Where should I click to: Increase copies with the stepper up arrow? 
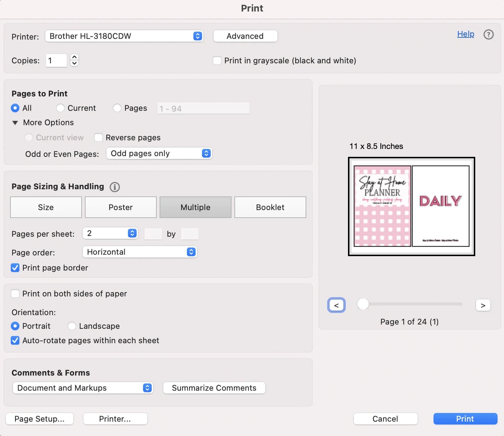coord(74,58)
